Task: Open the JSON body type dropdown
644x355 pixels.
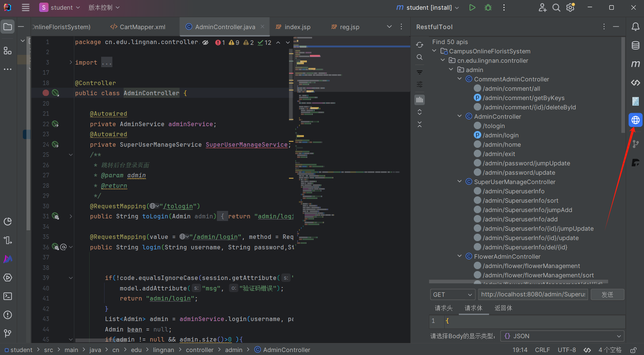Action: pyautogui.click(x=562, y=336)
